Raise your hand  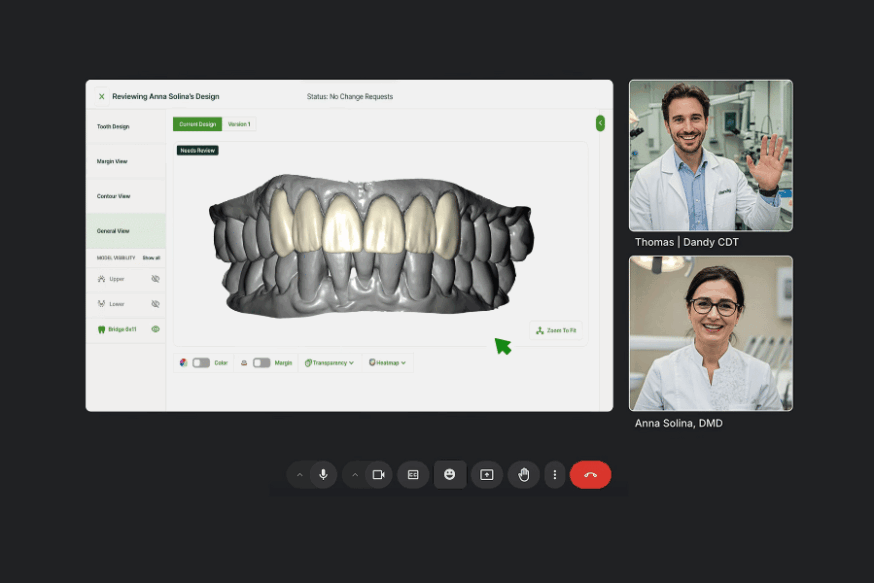524,475
